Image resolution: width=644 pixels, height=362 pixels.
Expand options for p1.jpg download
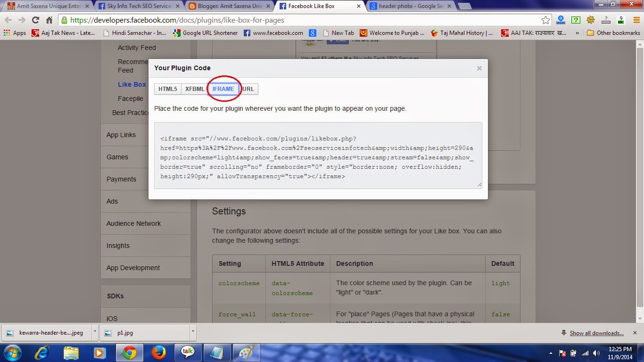click(192, 332)
